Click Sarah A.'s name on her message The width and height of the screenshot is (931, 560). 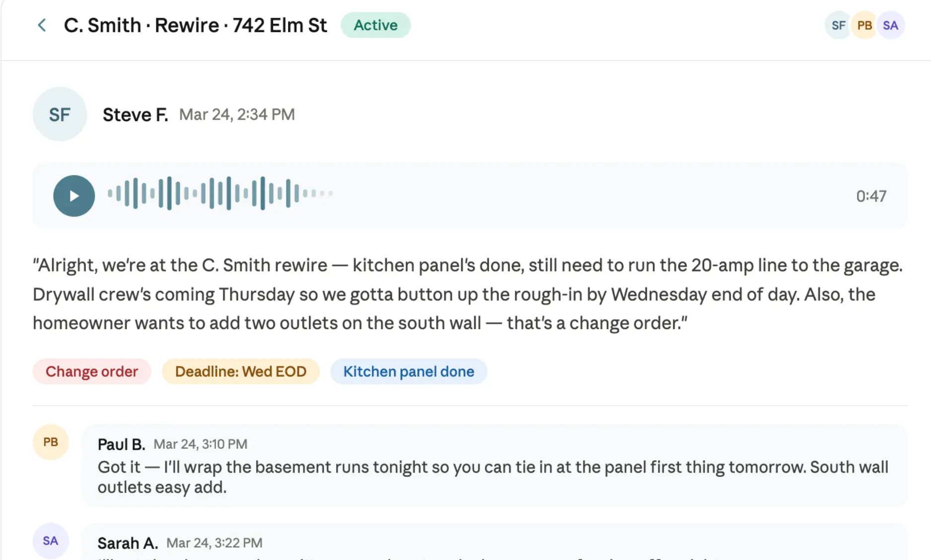click(x=128, y=542)
